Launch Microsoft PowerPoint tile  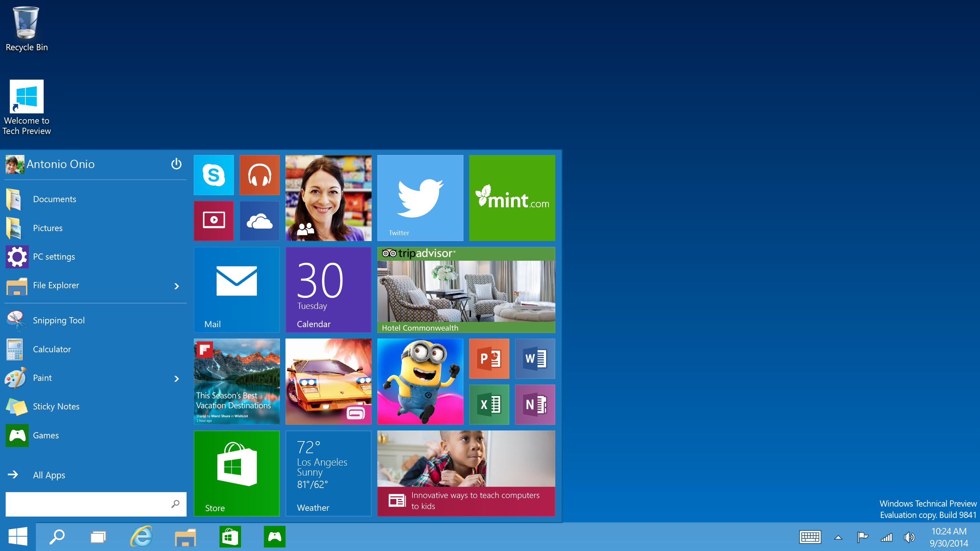point(490,358)
